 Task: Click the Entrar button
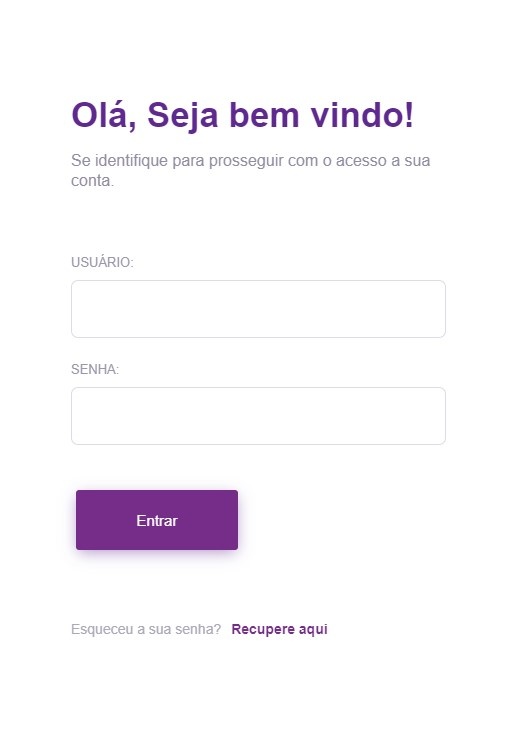pyautogui.click(x=157, y=520)
